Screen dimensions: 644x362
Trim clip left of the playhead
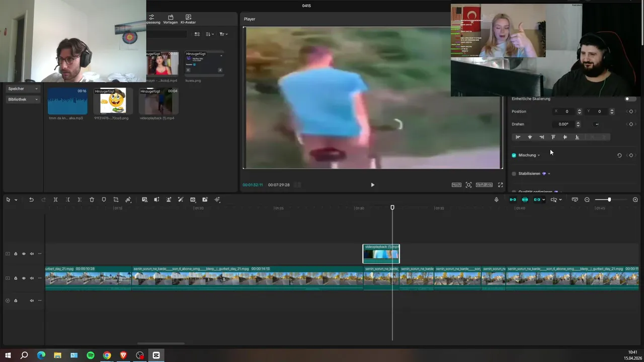(67, 200)
